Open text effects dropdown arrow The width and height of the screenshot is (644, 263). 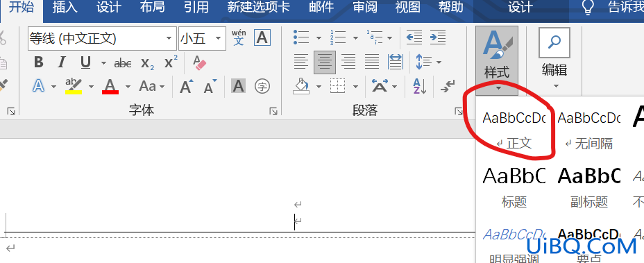(54, 86)
